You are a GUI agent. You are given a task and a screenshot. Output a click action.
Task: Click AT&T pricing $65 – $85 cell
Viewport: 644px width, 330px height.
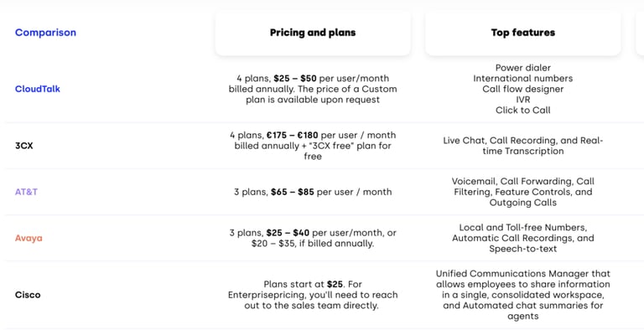[x=313, y=192]
